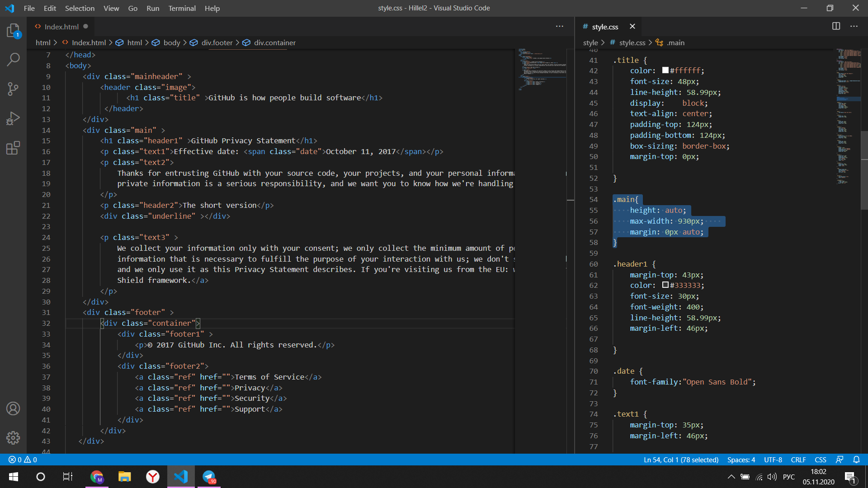This screenshot has width=868, height=488.
Task: Open Yandex Browser from taskbar
Action: tap(153, 477)
